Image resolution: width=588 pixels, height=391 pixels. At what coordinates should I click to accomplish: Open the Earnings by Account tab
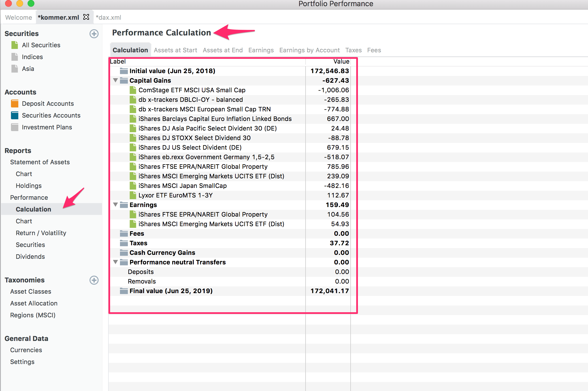pyautogui.click(x=309, y=50)
